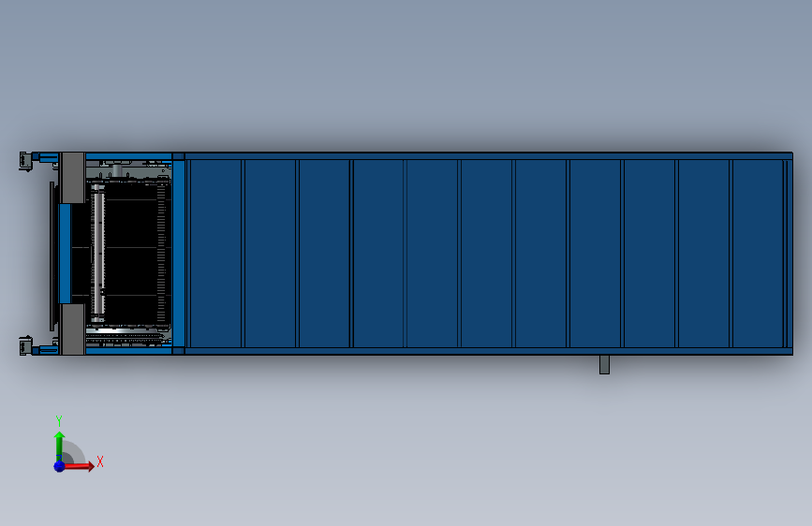Click the green Y axis arrow on the triad
The height and width of the screenshot is (526, 812).
click(x=60, y=446)
